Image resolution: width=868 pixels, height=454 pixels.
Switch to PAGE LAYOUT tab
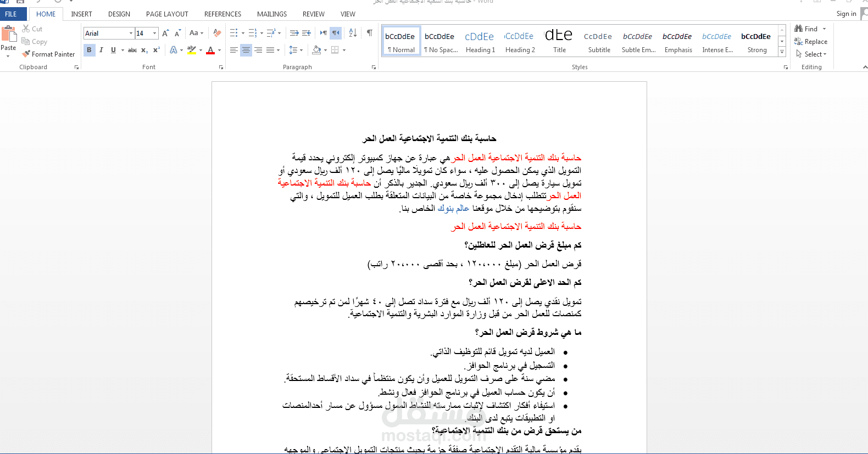(167, 14)
